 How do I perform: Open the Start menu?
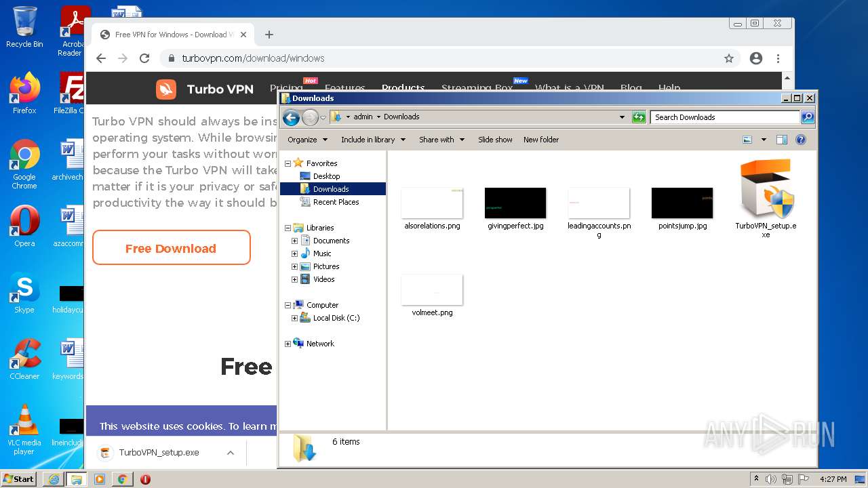pos(18,479)
